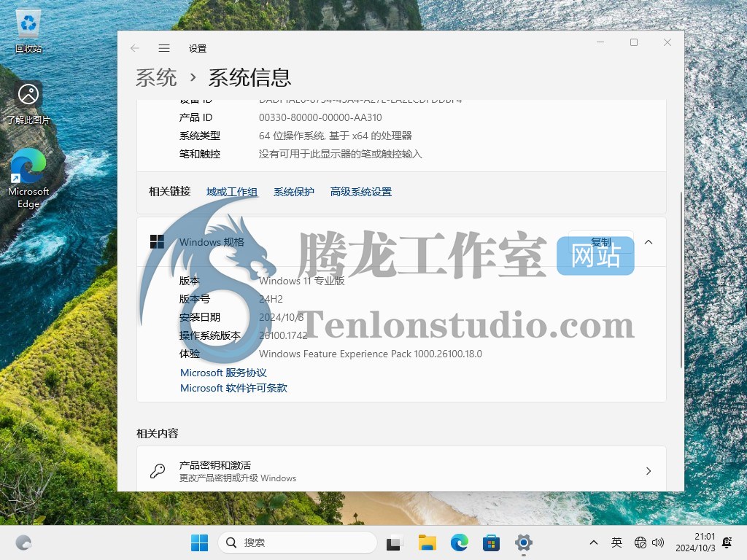Open 产品密钥和激活 settings row
The width and height of the screenshot is (747, 560).
tap(401, 470)
